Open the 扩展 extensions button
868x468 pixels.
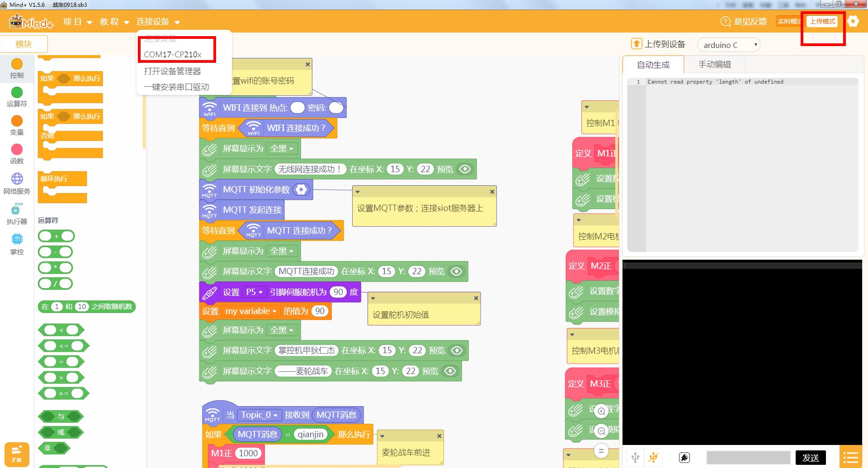17,454
